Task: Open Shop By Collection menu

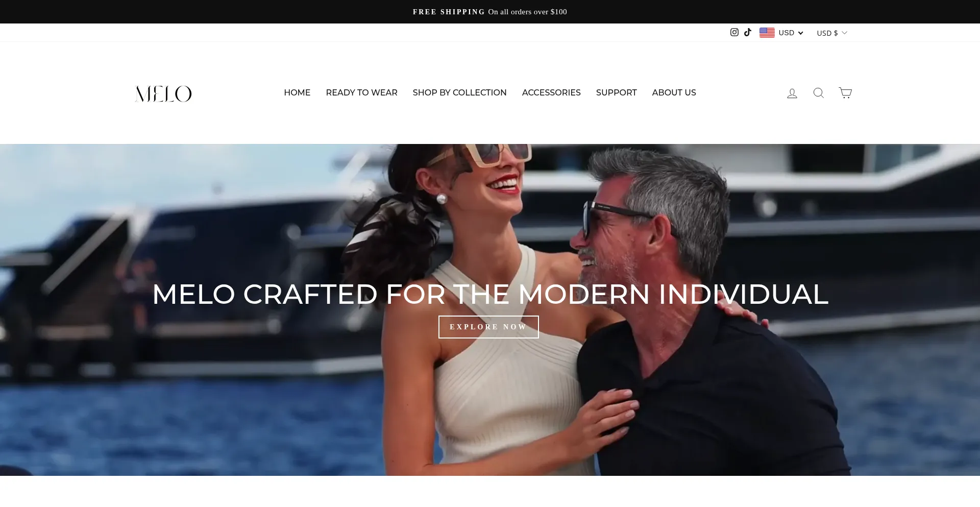Action: click(x=459, y=92)
